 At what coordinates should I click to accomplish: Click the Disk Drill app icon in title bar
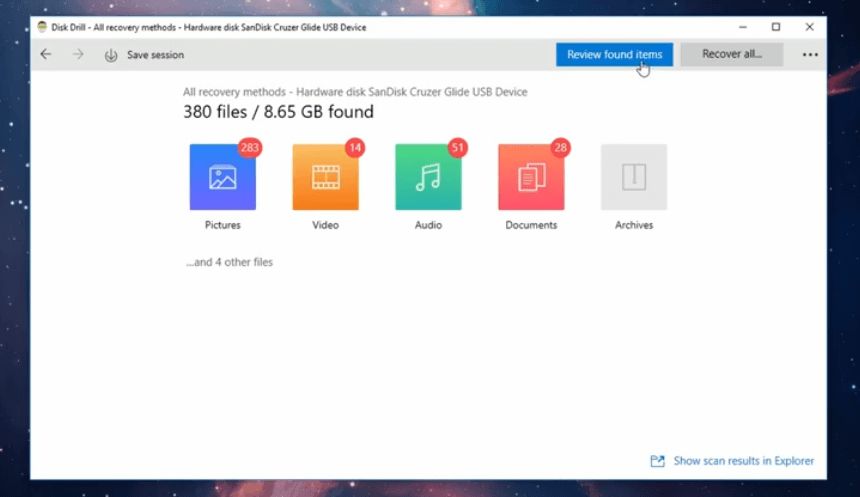(x=42, y=27)
